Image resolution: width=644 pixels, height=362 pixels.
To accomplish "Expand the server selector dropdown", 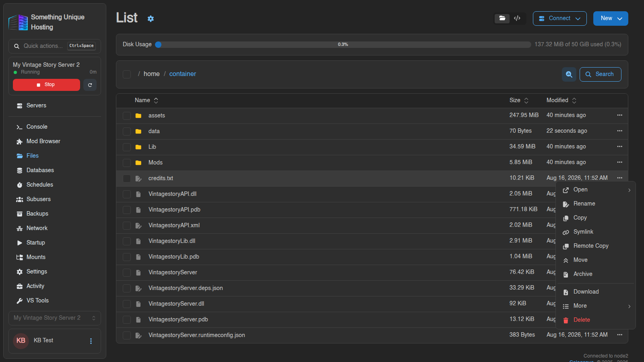I will 55,318.
